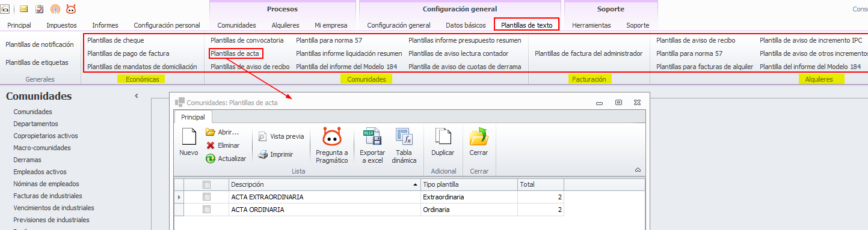Open Mi empresa tab
Screen dimensions: 868x230
[x=331, y=25]
